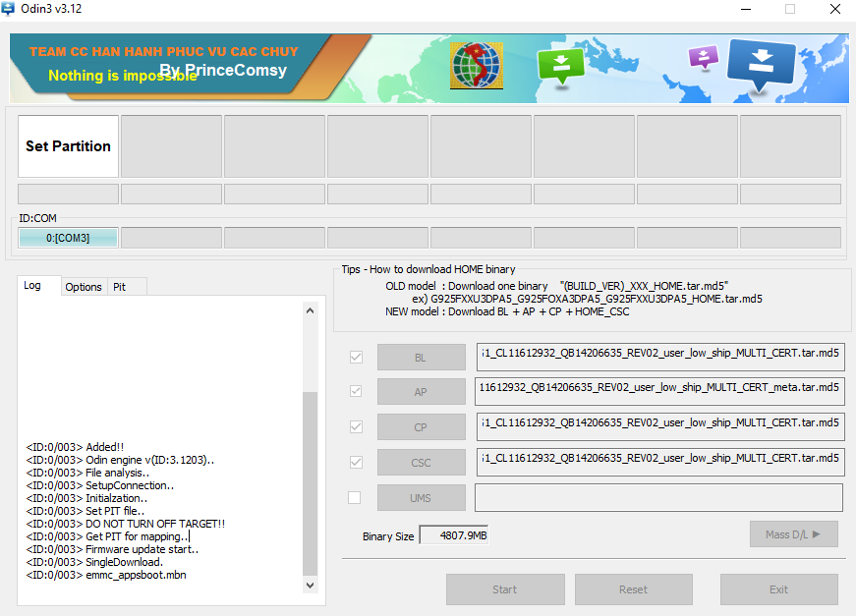The image size is (856, 616).
Task: Click the green download icon in banner
Action: (560, 67)
